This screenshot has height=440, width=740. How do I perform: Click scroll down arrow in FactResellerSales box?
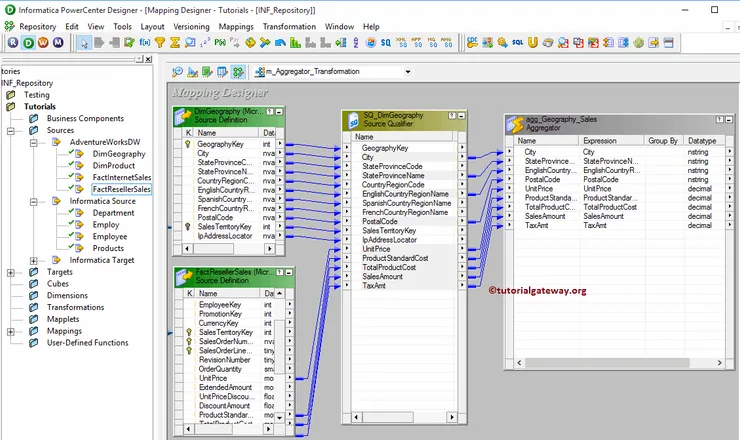coord(279,417)
